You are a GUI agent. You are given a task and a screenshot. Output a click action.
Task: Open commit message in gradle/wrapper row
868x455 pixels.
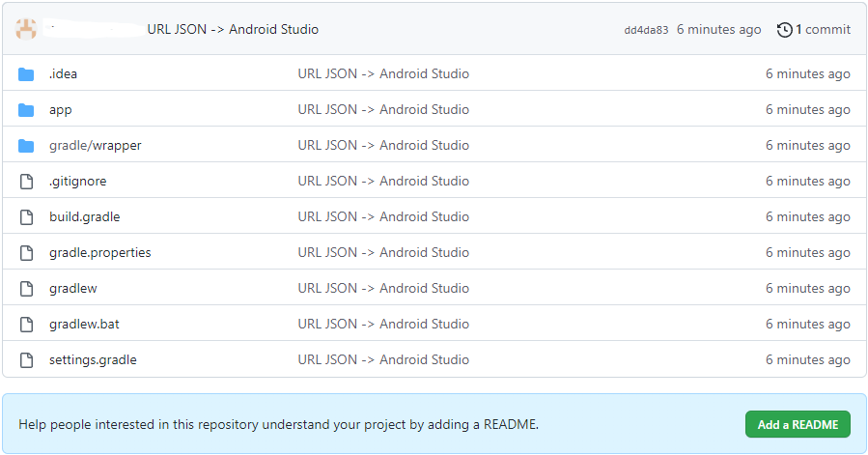point(383,145)
